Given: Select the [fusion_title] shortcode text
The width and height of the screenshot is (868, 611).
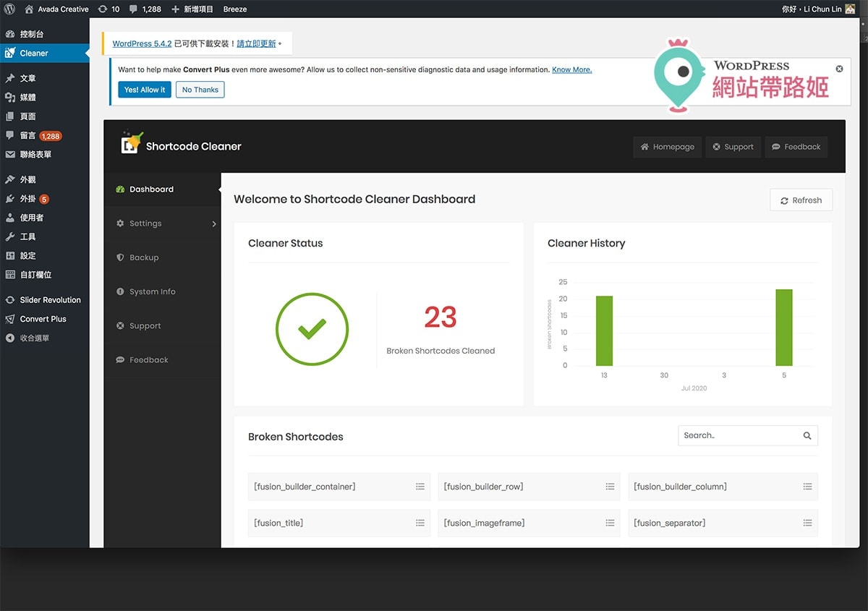Looking at the screenshot, I should [x=278, y=523].
